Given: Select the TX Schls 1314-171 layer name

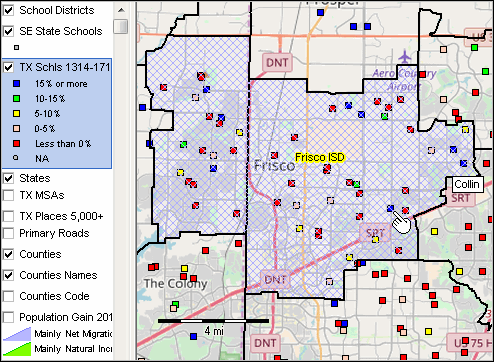Looking at the screenshot, I should point(64,67).
